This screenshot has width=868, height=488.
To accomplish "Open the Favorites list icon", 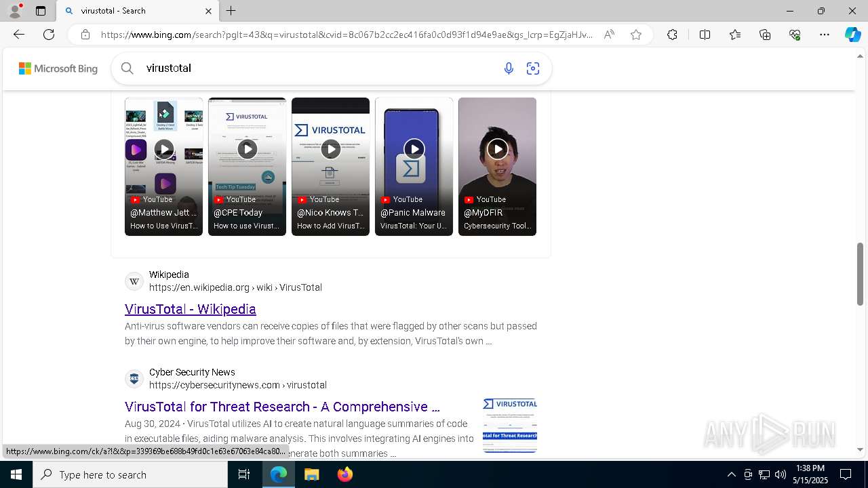I will [x=735, y=35].
